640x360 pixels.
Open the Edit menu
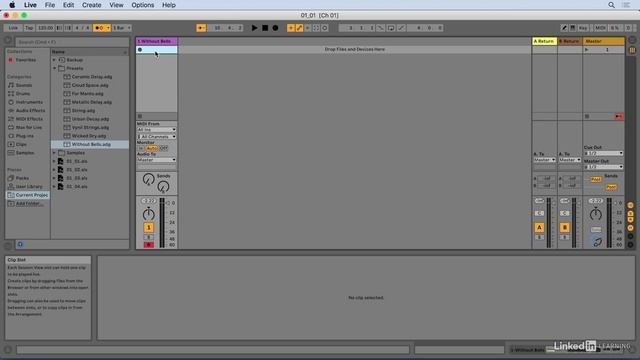click(x=68, y=5)
